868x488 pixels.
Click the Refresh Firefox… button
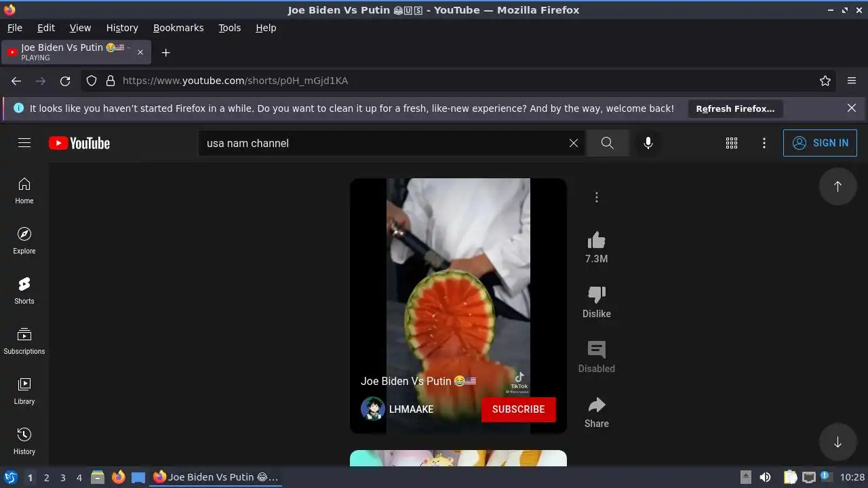[x=735, y=108]
